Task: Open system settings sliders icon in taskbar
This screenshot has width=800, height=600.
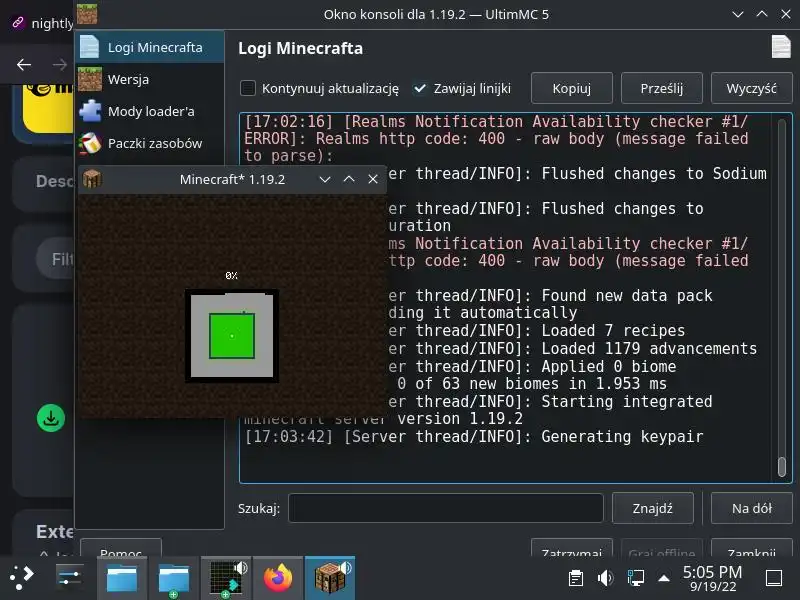Action: pyautogui.click(x=69, y=578)
